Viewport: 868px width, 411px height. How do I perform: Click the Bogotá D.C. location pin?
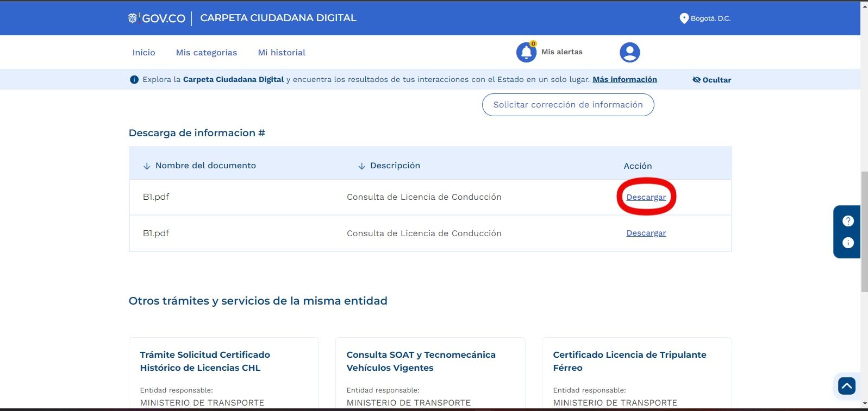point(684,18)
